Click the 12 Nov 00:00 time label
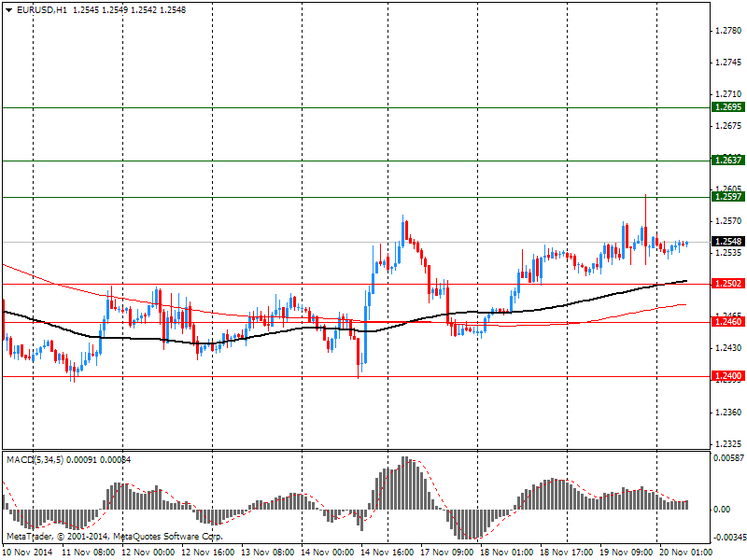The height and width of the screenshot is (560, 747). click(148, 553)
